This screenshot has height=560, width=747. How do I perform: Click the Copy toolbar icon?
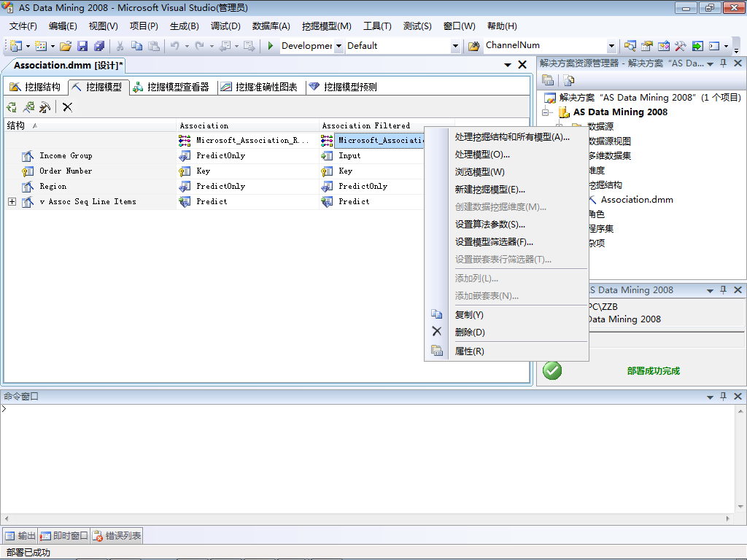[136, 46]
